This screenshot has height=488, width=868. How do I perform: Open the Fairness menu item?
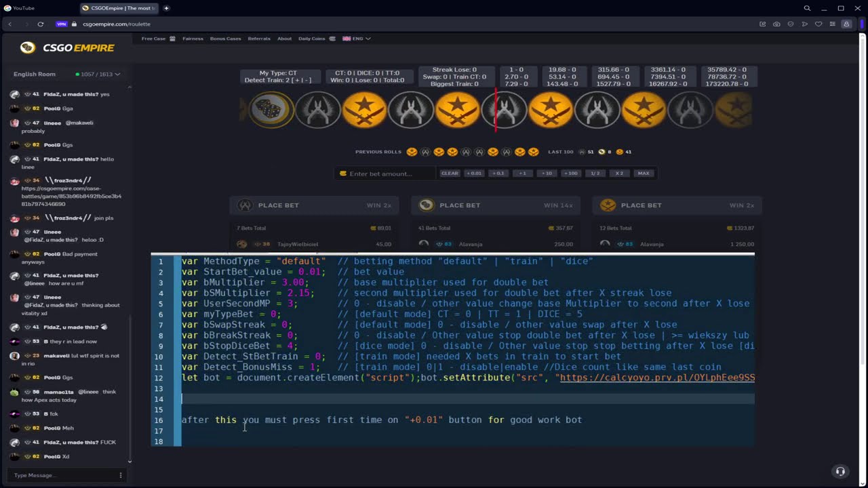(x=193, y=39)
